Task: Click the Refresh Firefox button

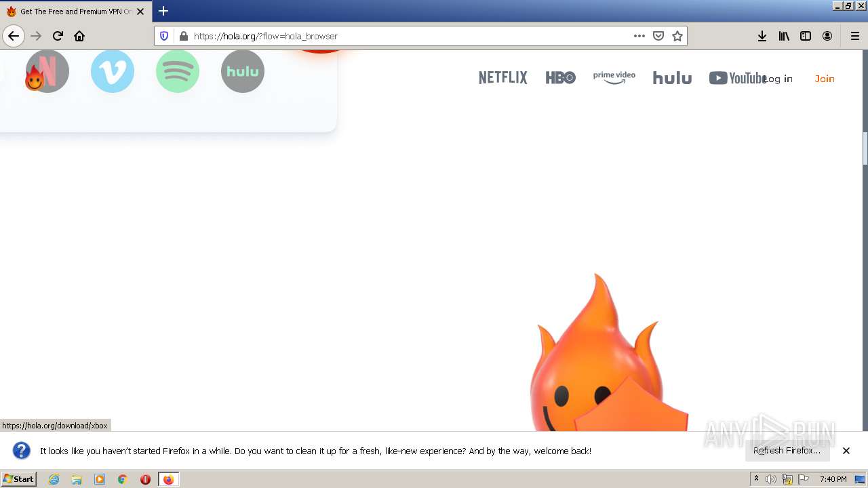Action: pyautogui.click(x=787, y=451)
